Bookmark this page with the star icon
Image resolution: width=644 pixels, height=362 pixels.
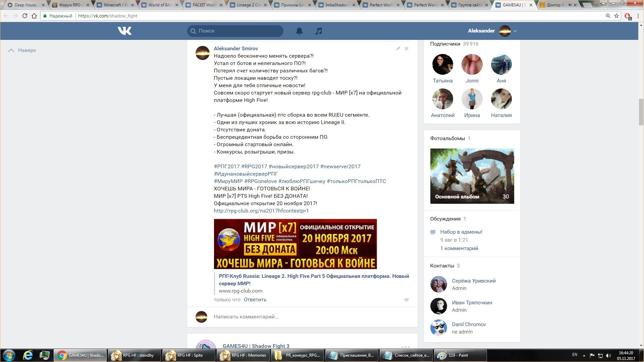point(616,16)
